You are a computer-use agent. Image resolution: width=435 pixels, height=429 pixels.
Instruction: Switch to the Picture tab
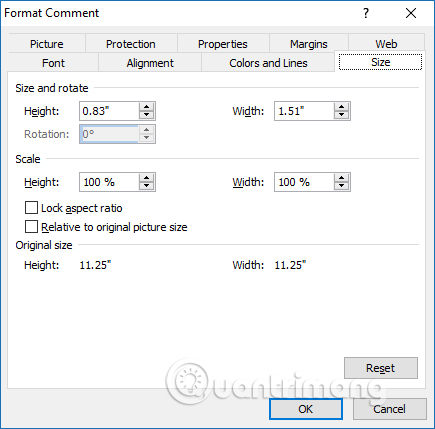(47, 44)
